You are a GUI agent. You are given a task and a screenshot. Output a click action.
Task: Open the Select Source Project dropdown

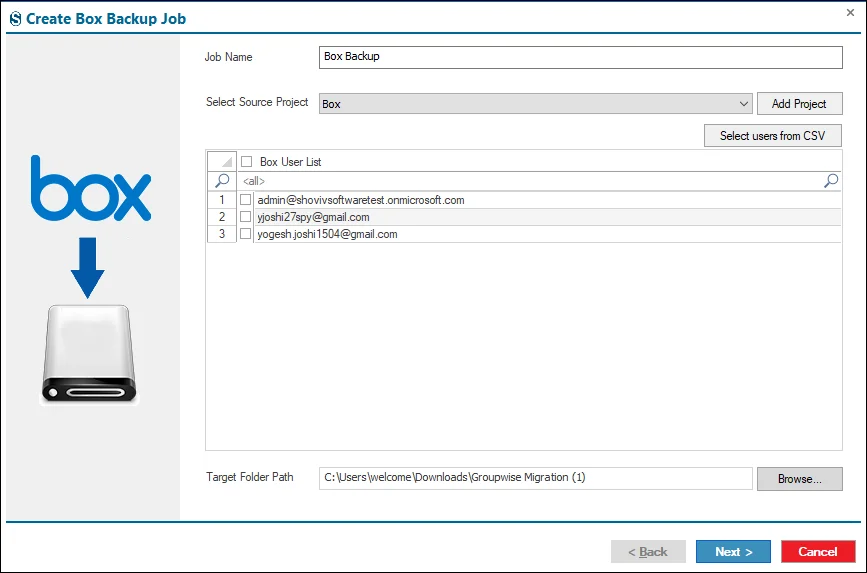(x=535, y=103)
